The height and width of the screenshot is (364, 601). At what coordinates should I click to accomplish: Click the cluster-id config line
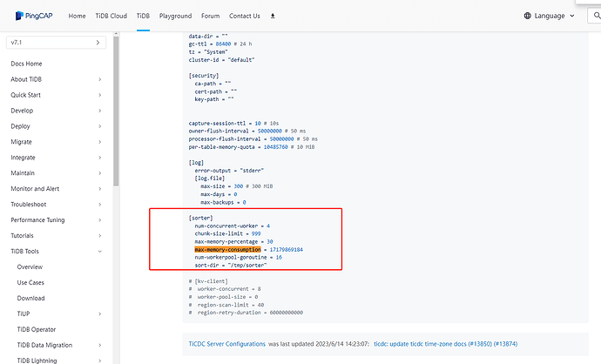click(221, 60)
